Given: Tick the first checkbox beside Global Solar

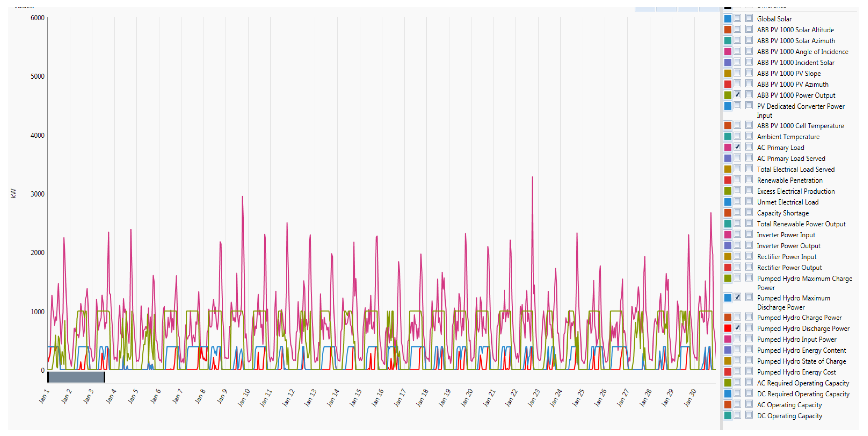Looking at the screenshot, I should [x=737, y=18].
